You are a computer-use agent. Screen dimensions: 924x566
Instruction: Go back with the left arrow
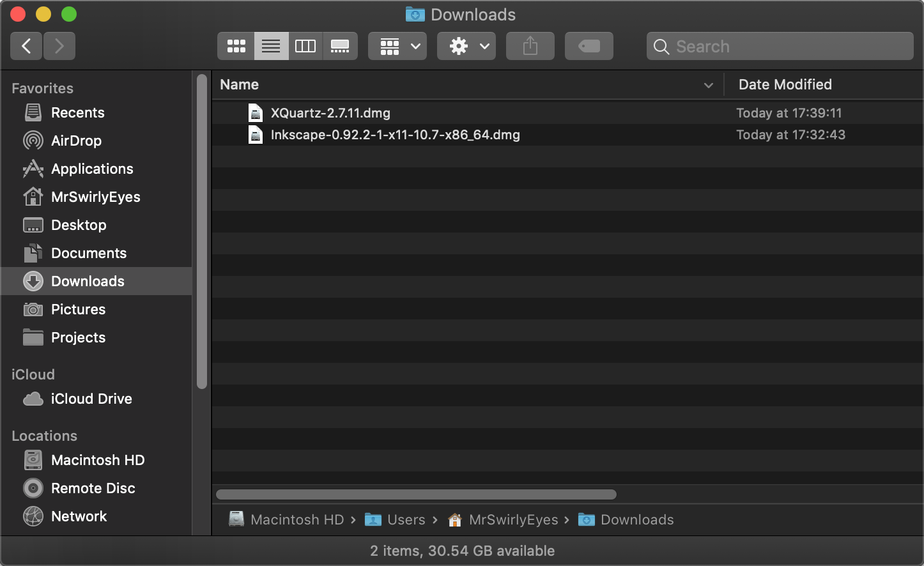(x=26, y=46)
